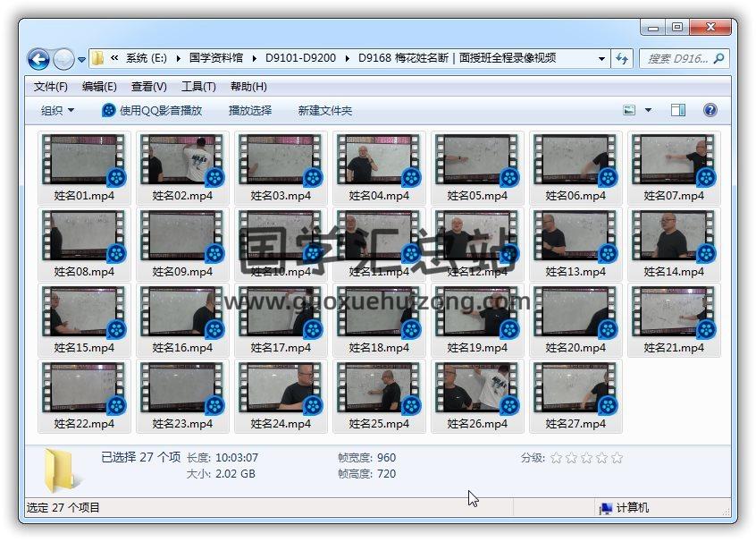Viewport: 756px width, 542px height.
Task: Toggle the preview pane
Action: point(678,110)
